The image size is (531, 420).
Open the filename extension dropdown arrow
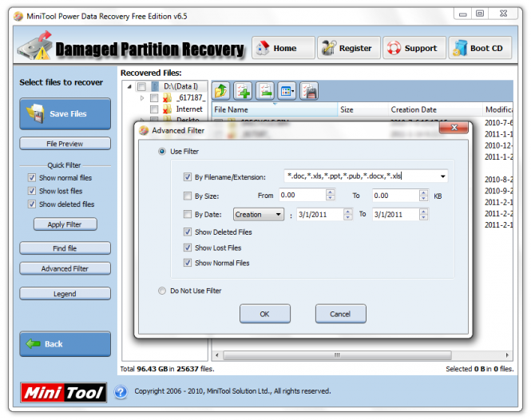[442, 176]
